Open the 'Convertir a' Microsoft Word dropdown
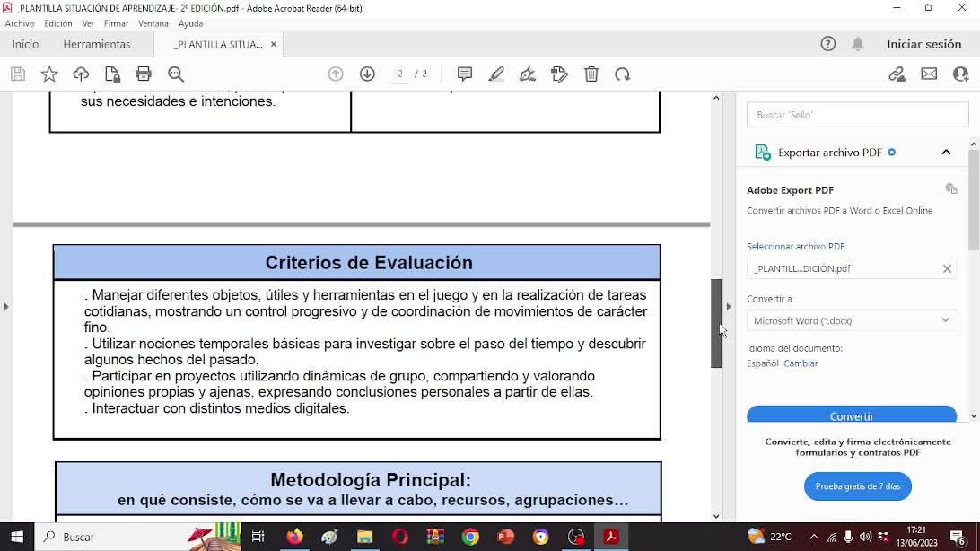Viewport: 980px width, 551px height. point(851,320)
